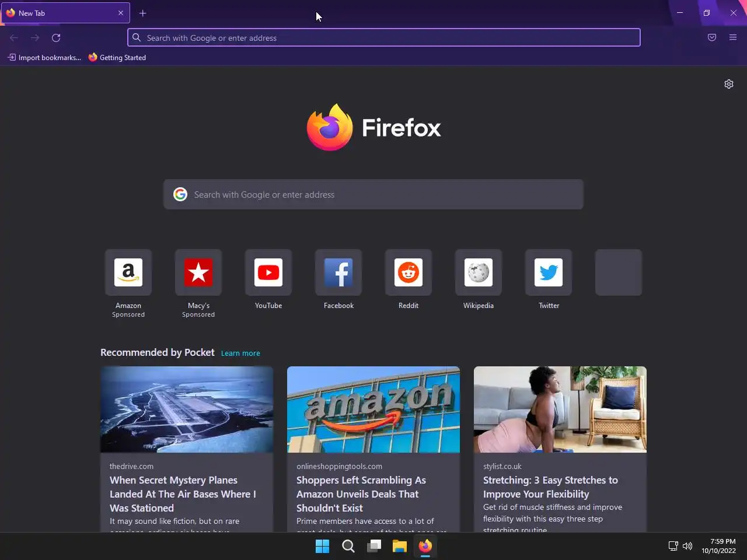
Task: Open the YouTube shortcut tile
Action: tap(268, 272)
